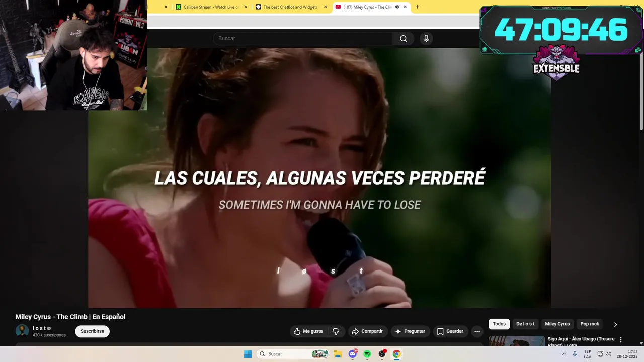The image size is (644, 362).
Task: Click the microphone icon in the system tray
Action: coord(575,354)
